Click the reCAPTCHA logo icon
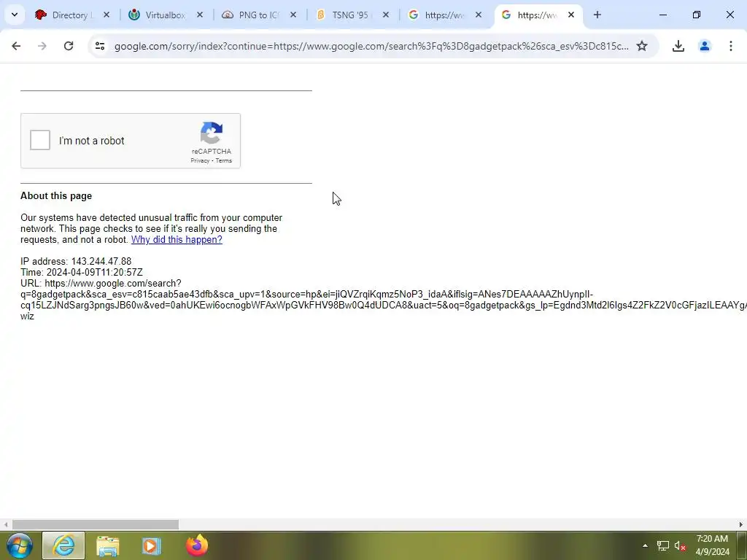This screenshot has width=747, height=560. (x=212, y=133)
